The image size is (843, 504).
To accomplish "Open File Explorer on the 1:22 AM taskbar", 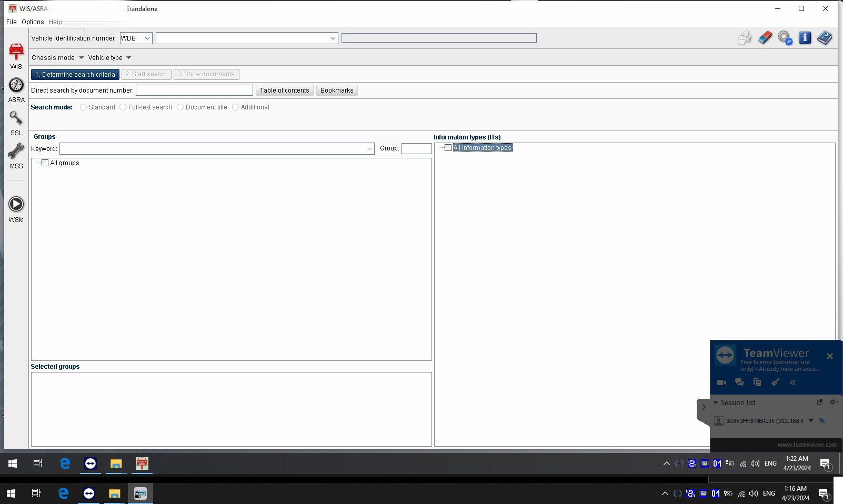I will coord(116,463).
